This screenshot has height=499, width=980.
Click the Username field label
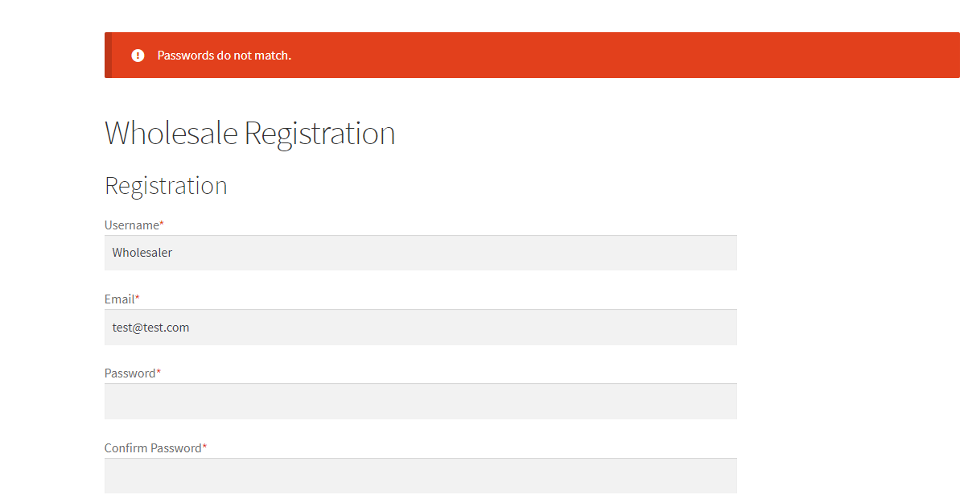(131, 225)
